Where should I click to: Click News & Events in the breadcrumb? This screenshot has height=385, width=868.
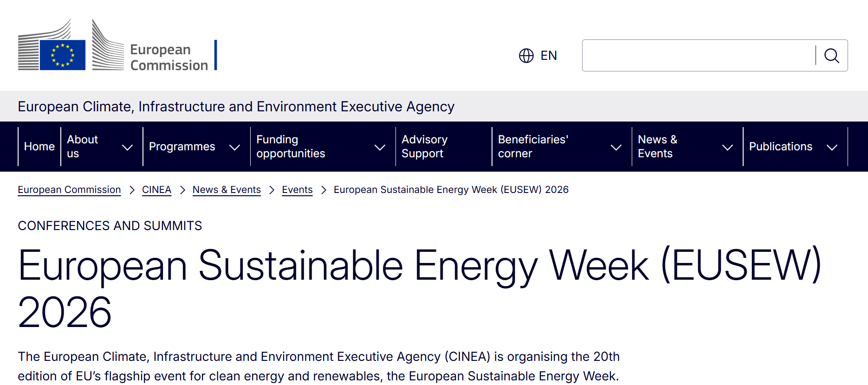pyautogui.click(x=227, y=190)
